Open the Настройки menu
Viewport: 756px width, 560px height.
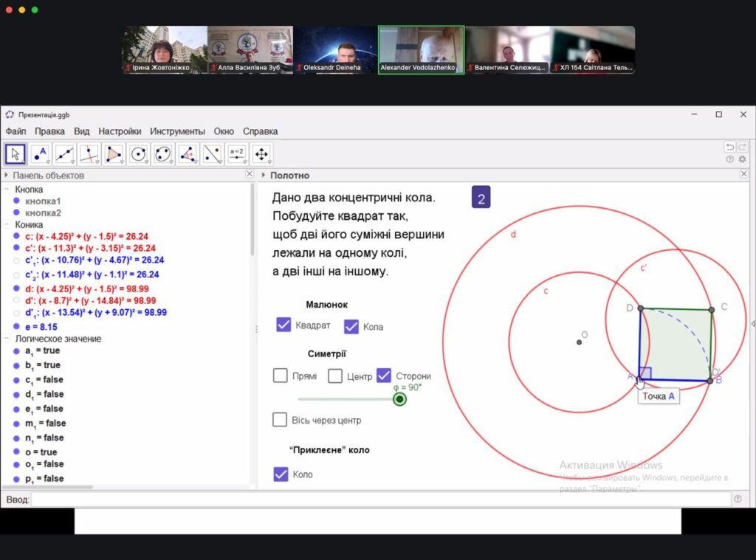click(x=120, y=131)
